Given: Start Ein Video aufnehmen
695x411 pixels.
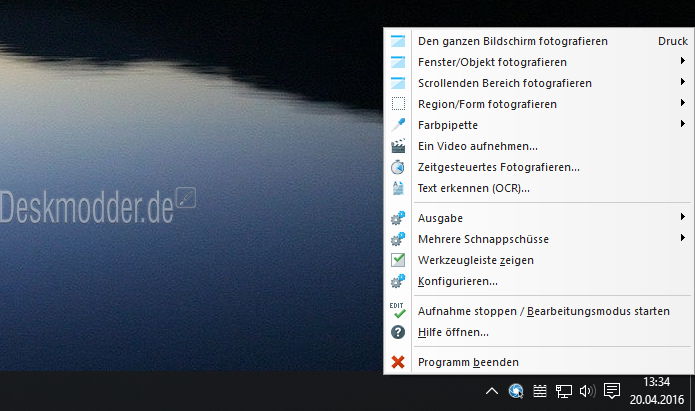Looking at the screenshot, I should (538, 146).
